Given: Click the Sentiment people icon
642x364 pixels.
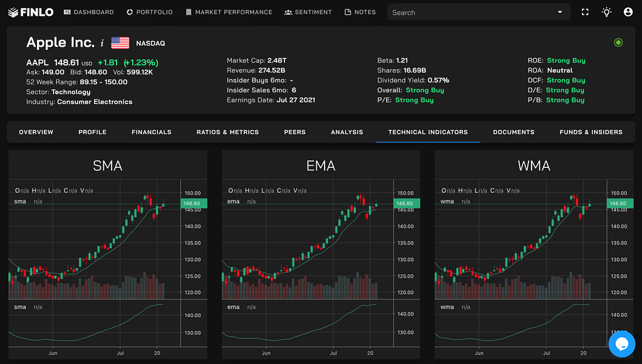Looking at the screenshot, I should coord(288,12).
